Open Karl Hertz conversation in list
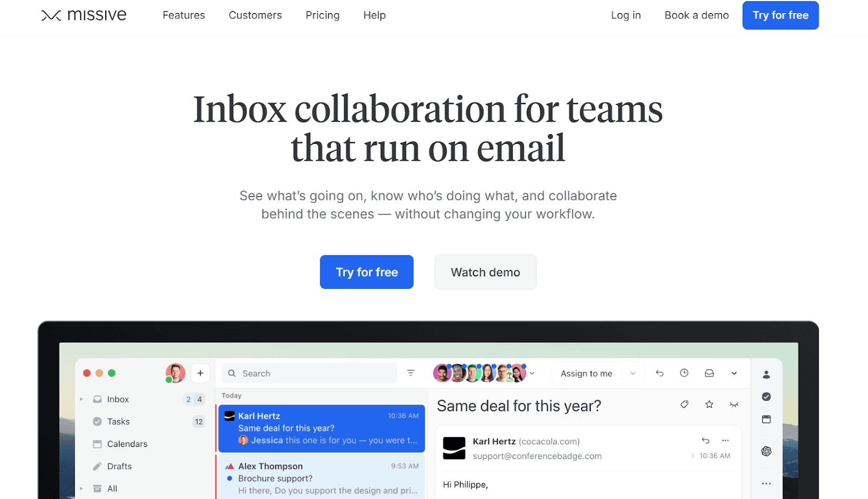The image size is (868, 499). [x=321, y=428]
